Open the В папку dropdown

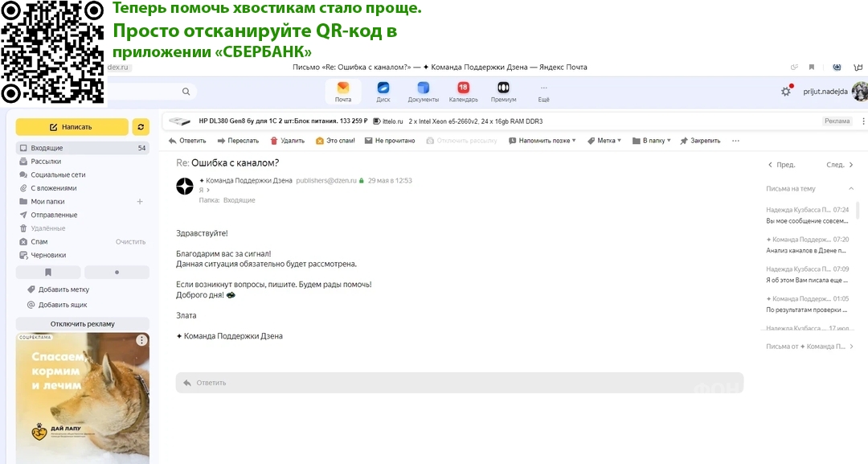(652, 141)
